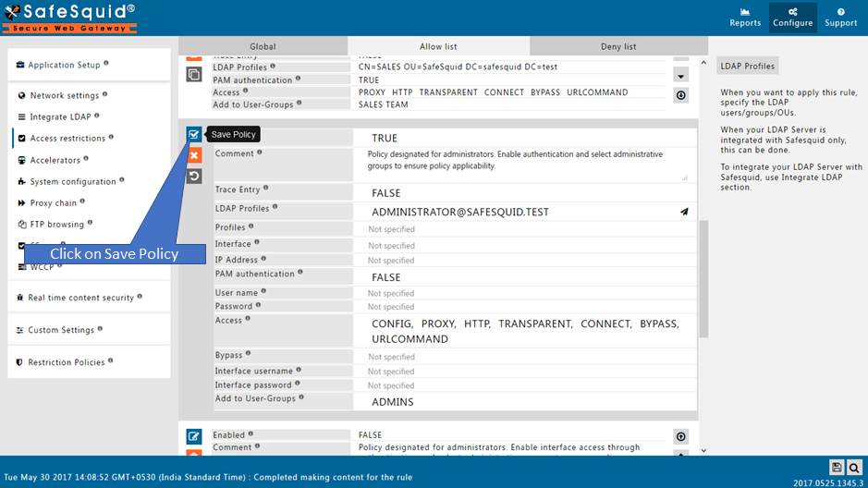Open Reports from the top bar
This screenshot has height=488, width=868.
point(745,18)
